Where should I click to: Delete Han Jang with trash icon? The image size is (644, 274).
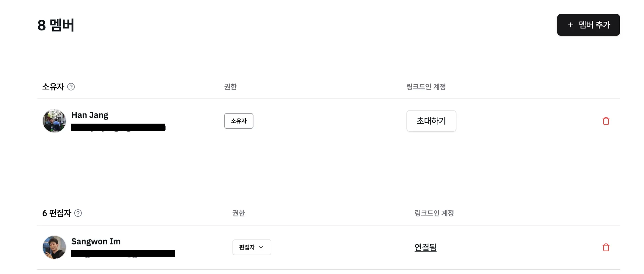point(606,121)
